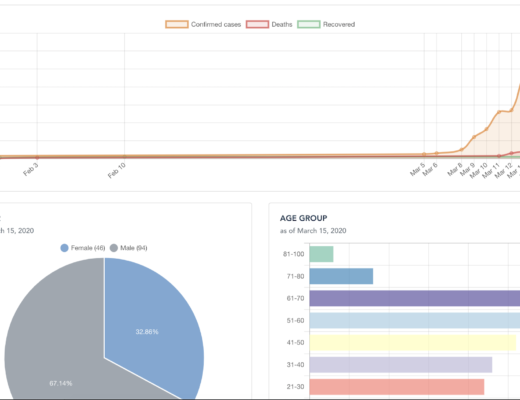520x400 pixels.
Task: Toggle the Recovered legend item
Action: click(326, 24)
